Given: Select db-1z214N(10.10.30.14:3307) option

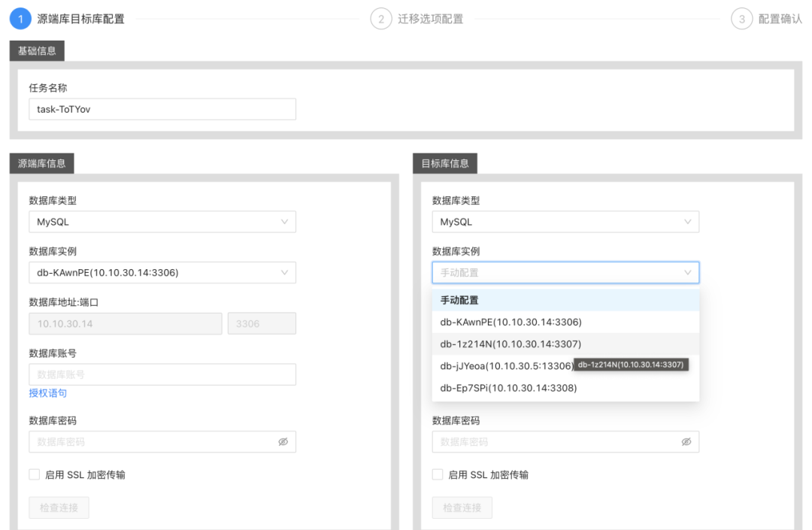Looking at the screenshot, I should tap(565, 344).
